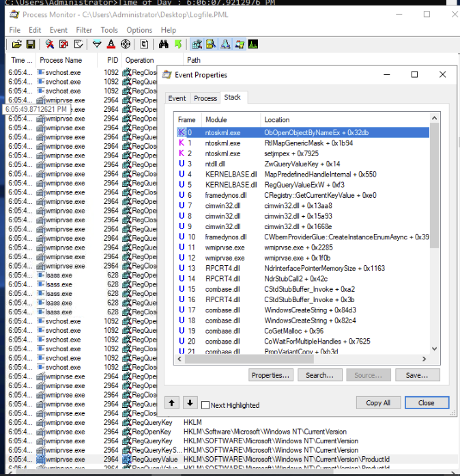Viewport: 460px width, 476px height.
Task: Switch to the Process tab
Action: pos(205,98)
